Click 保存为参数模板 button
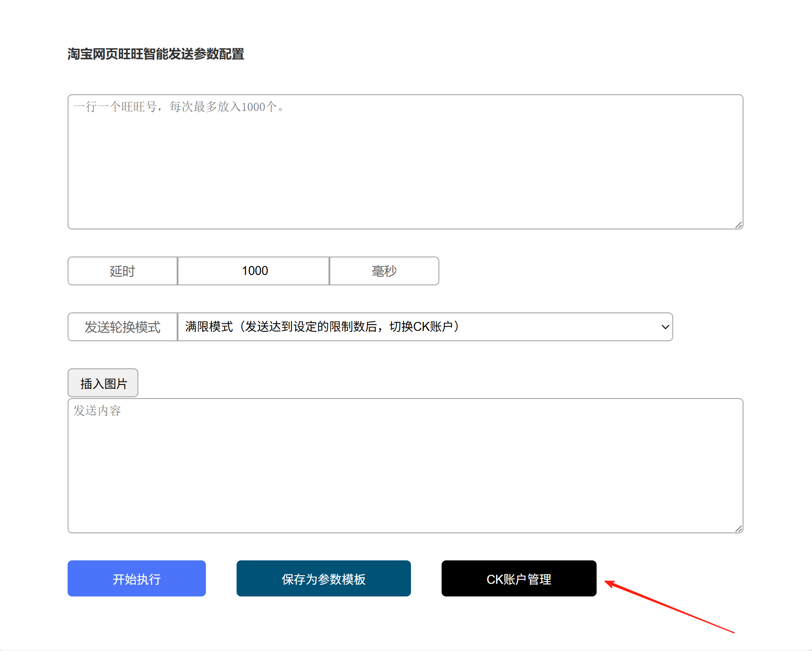This screenshot has width=812, height=651. [x=324, y=578]
